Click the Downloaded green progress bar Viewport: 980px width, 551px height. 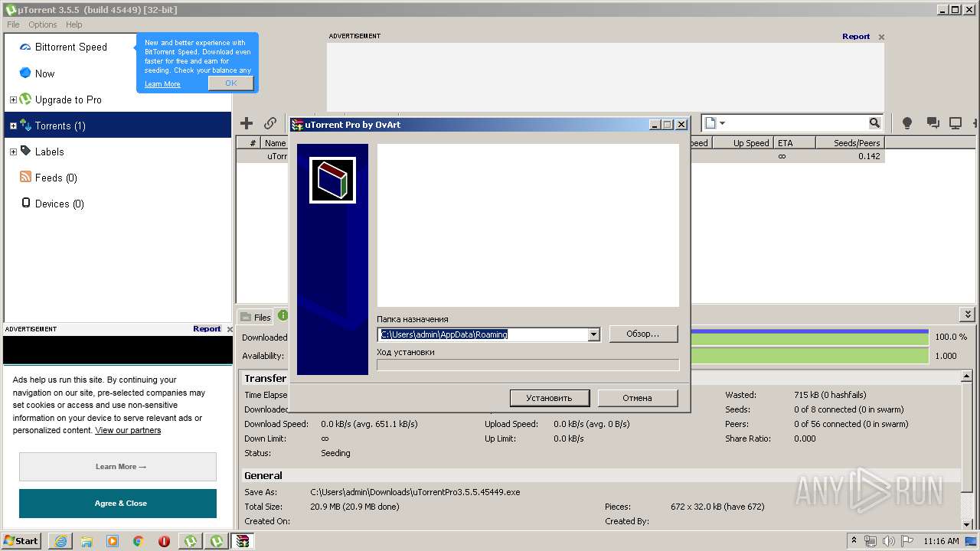point(809,337)
